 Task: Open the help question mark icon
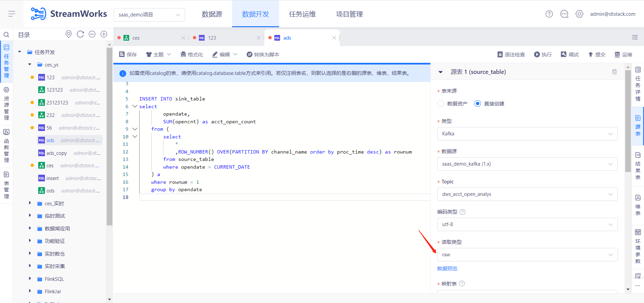tap(549, 14)
